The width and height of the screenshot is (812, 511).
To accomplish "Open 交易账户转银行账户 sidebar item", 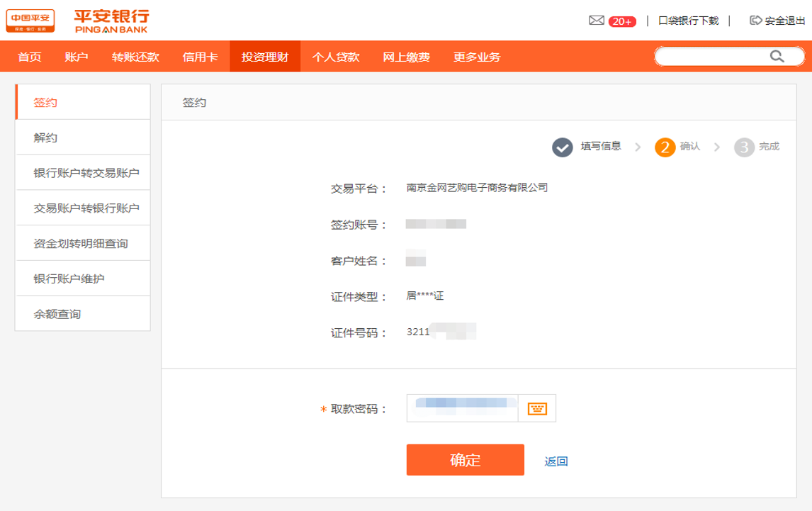I will pos(84,208).
